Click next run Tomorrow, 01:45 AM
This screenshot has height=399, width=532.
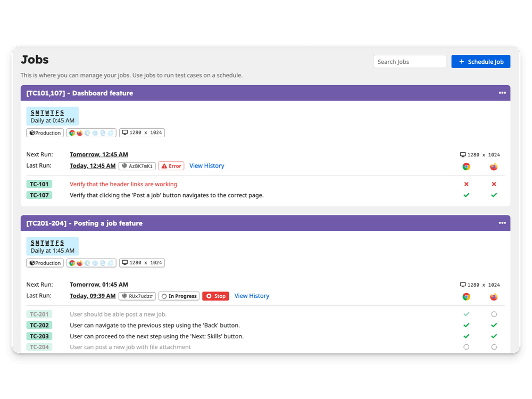point(99,284)
